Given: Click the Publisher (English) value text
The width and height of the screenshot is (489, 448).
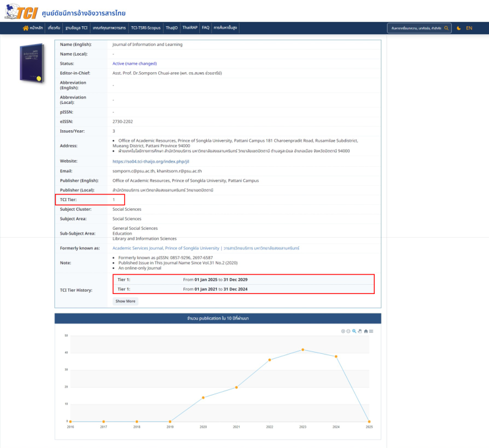Looking at the screenshot, I should click(x=186, y=181).
